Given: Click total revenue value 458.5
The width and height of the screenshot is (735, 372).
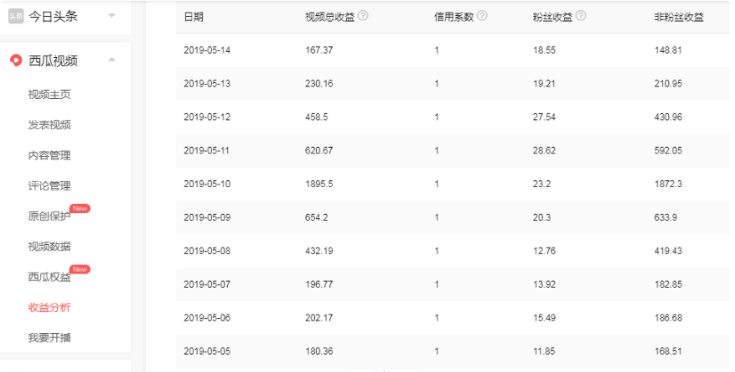Looking at the screenshot, I should tap(317, 117).
